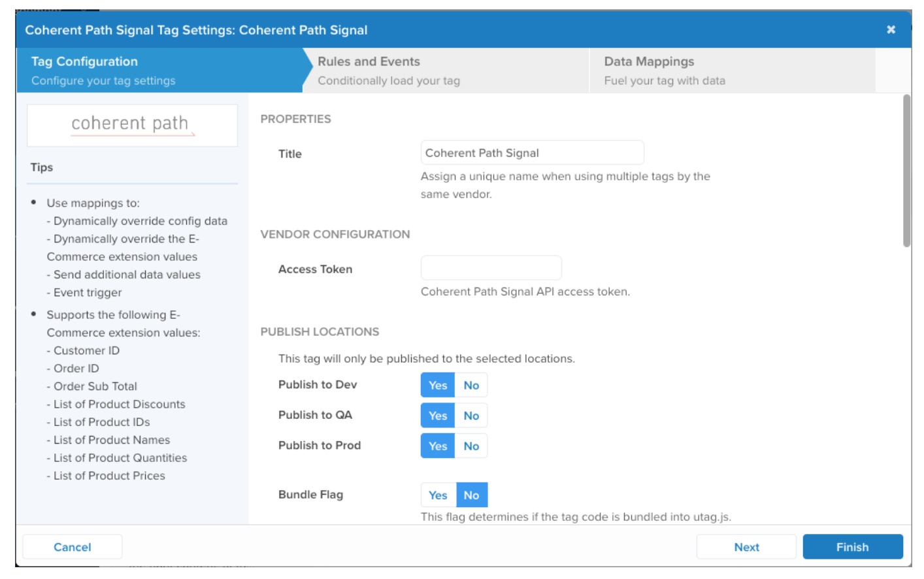The width and height of the screenshot is (924, 579).
Task: Turn on Bundle Flag with Yes
Action: [x=438, y=495]
